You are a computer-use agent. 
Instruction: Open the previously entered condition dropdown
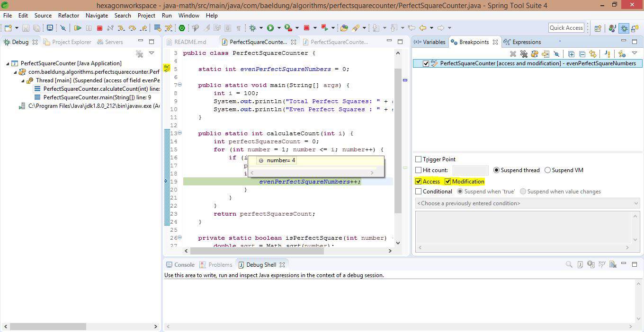click(x=635, y=203)
